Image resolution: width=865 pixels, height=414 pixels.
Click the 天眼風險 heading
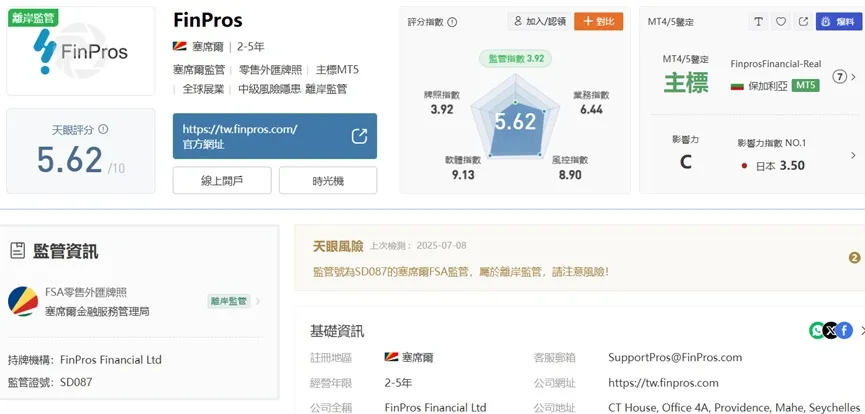pyautogui.click(x=338, y=246)
